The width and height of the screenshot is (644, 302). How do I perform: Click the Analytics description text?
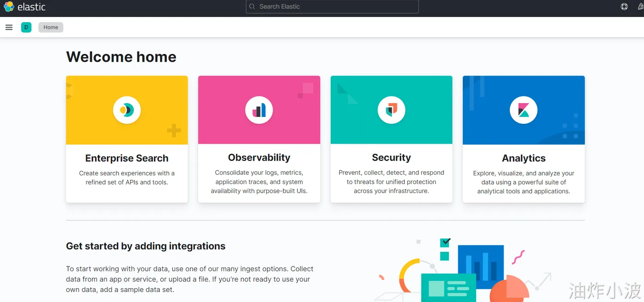pyautogui.click(x=523, y=182)
